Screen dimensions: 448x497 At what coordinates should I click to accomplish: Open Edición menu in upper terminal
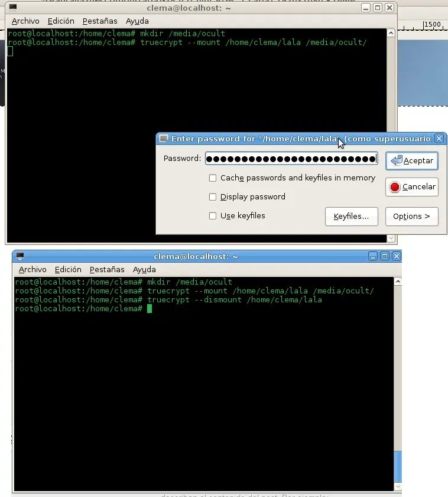(61, 21)
